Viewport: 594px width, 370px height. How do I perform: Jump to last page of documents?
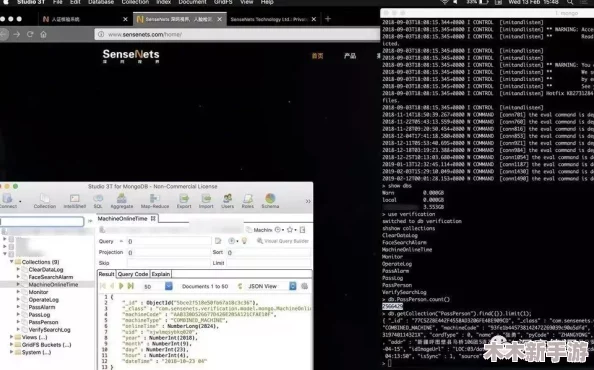point(131,286)
